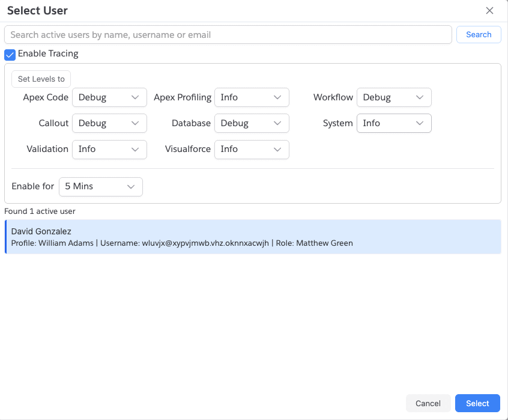
Task: Confirm with the Select button
Action: (477, 403)
